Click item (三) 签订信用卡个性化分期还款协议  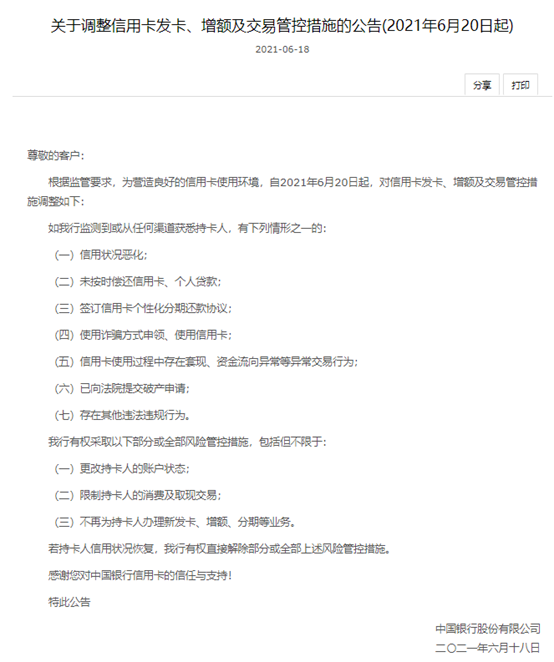(x=143, y=308)
